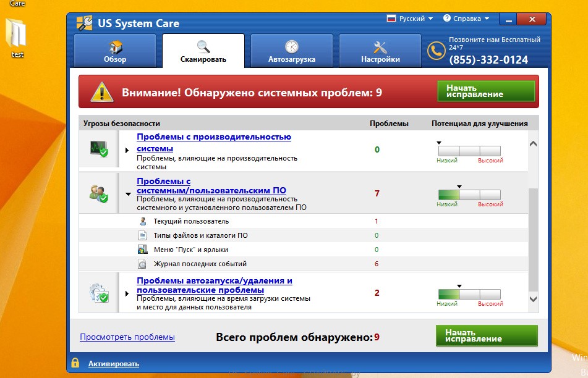Click the Типы файлов document icon
Screen dimensions: 588x378
[142, 236]
